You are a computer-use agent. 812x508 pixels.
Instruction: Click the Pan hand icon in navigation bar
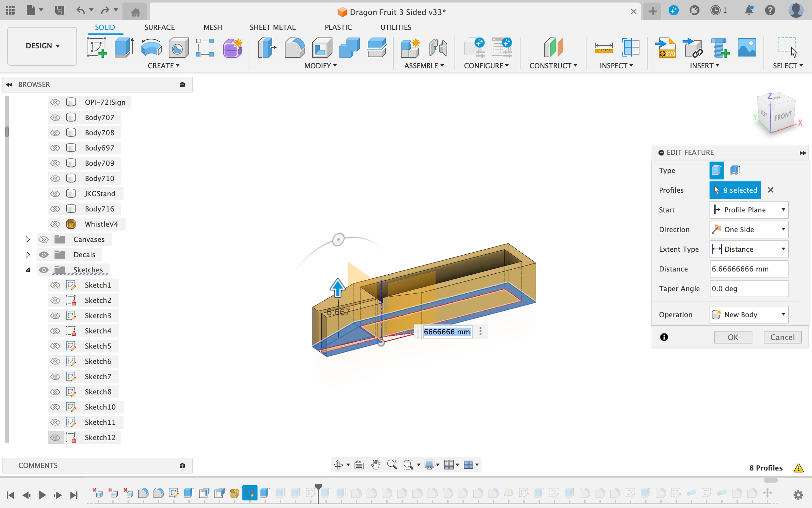(376, 465)
